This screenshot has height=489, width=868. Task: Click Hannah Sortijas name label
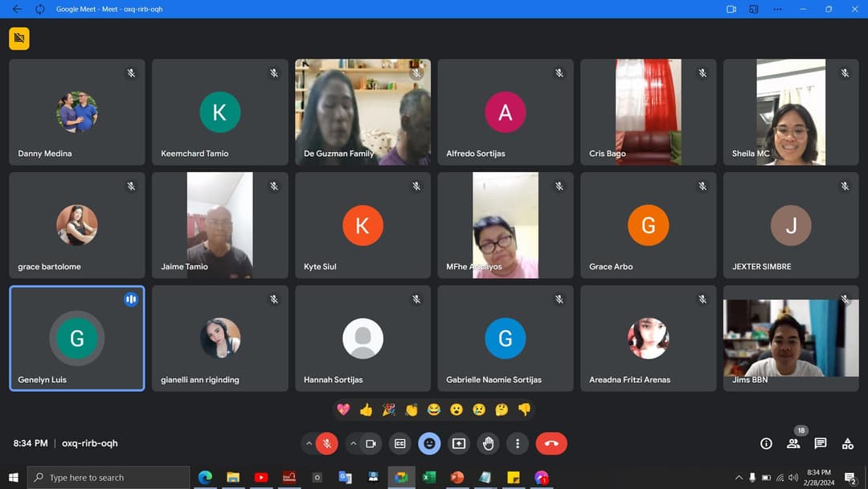[x=334, y=380]
